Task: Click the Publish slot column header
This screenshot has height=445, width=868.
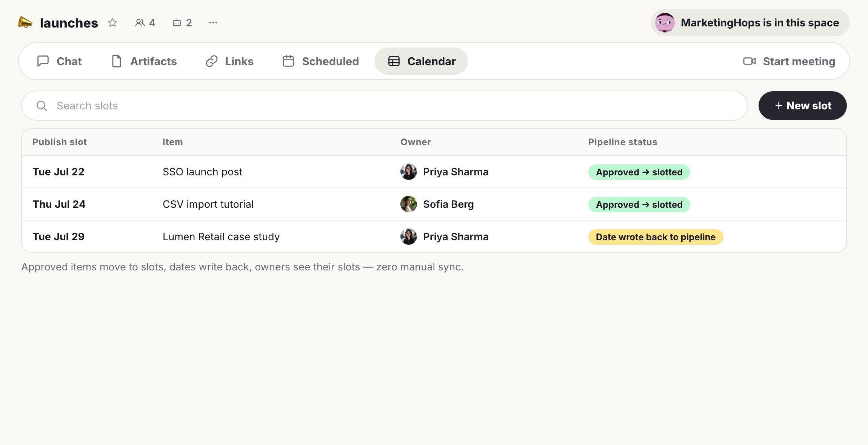Action: (60, 142)
